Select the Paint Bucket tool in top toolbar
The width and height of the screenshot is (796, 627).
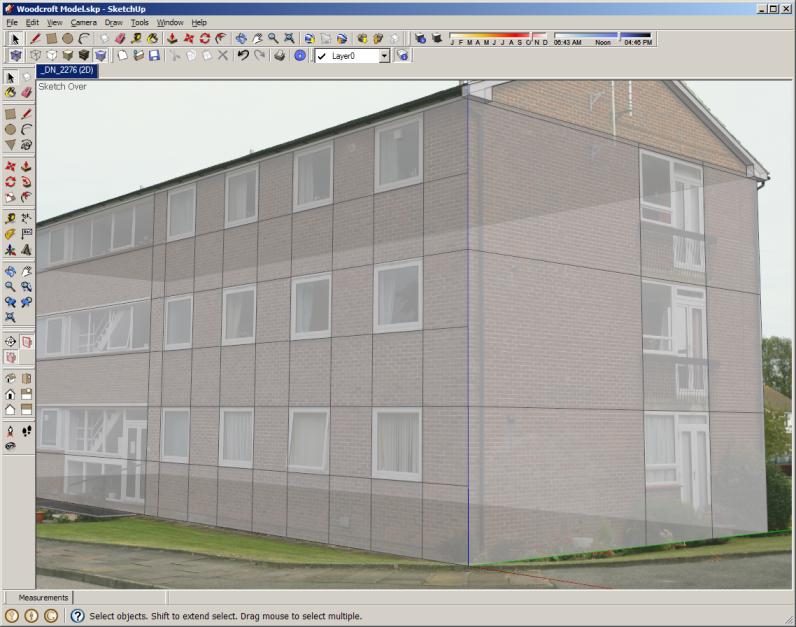152,39
